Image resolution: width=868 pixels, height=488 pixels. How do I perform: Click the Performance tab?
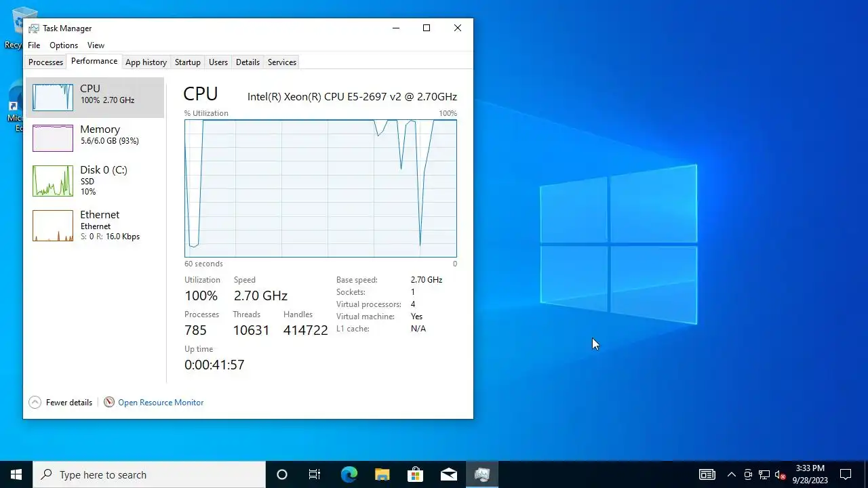[x=94, y=61]
